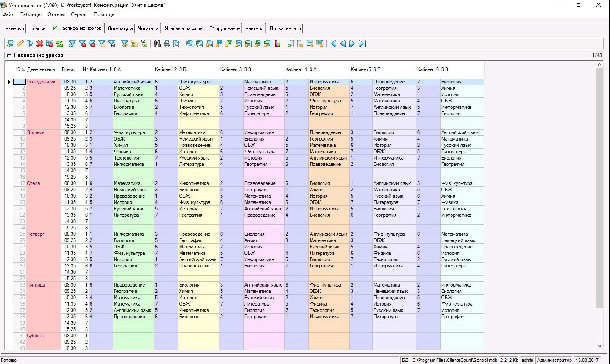Image resolution: width=610 pixels, height=364 pixels.
Task: Collapse the Расписание уроков panel header
Action: (x=9, y=55)
